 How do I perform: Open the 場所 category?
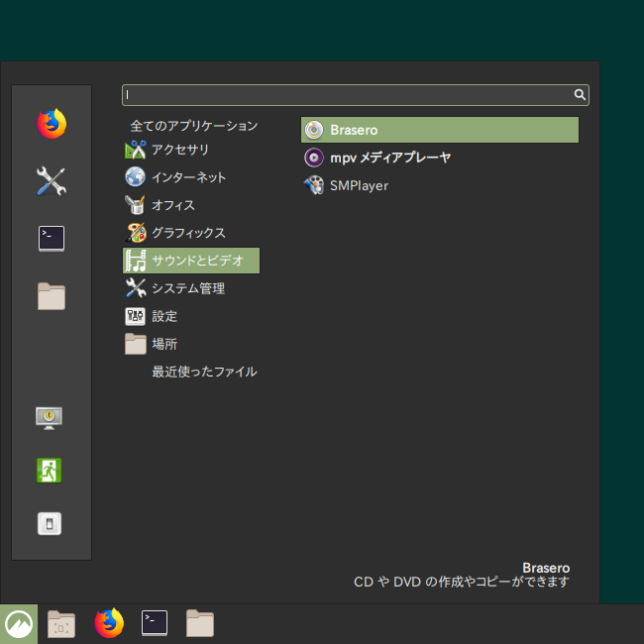tap(191, 344)
